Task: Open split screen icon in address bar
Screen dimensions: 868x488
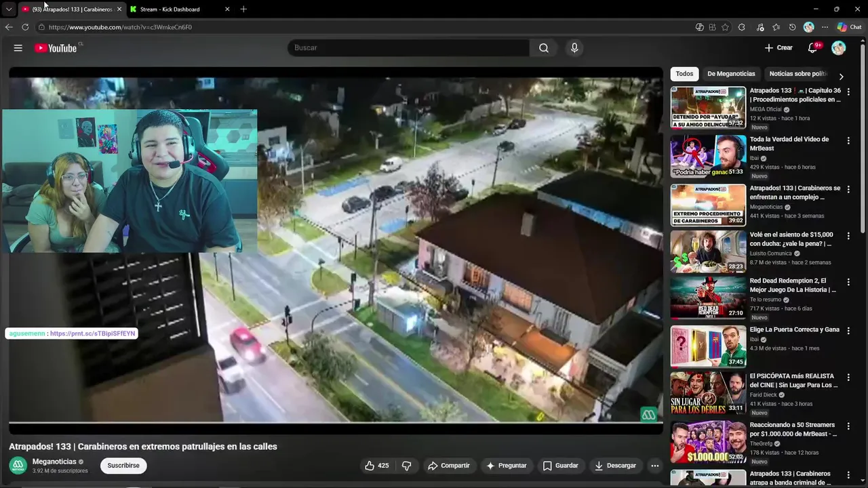Action: pos(712,27)
